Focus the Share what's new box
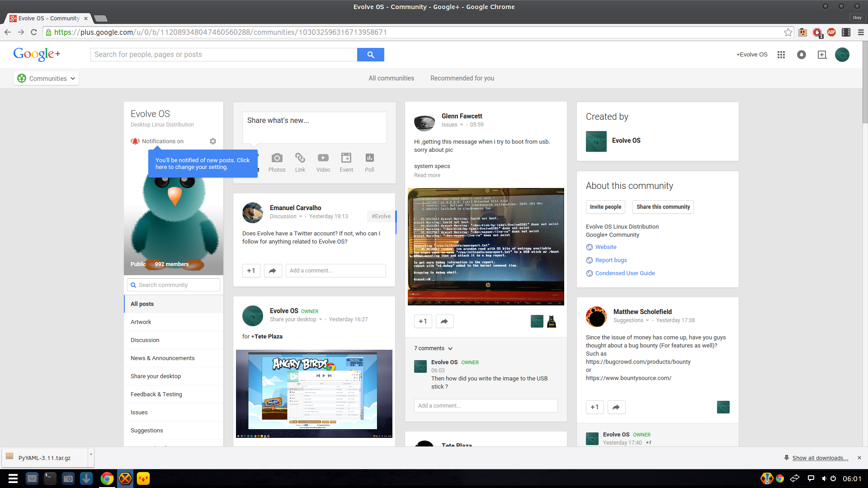This screenshot has width=868, height=488. (315, 127)
